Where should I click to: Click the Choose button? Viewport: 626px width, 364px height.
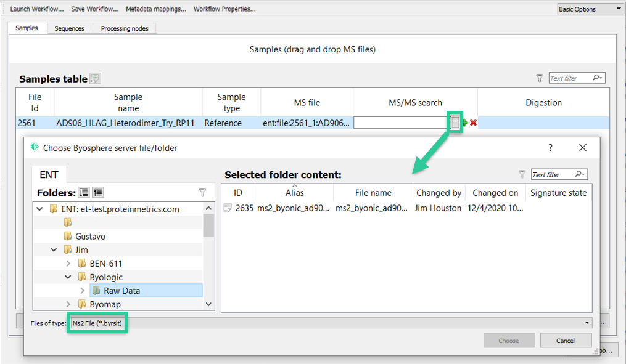coord(509,341)
